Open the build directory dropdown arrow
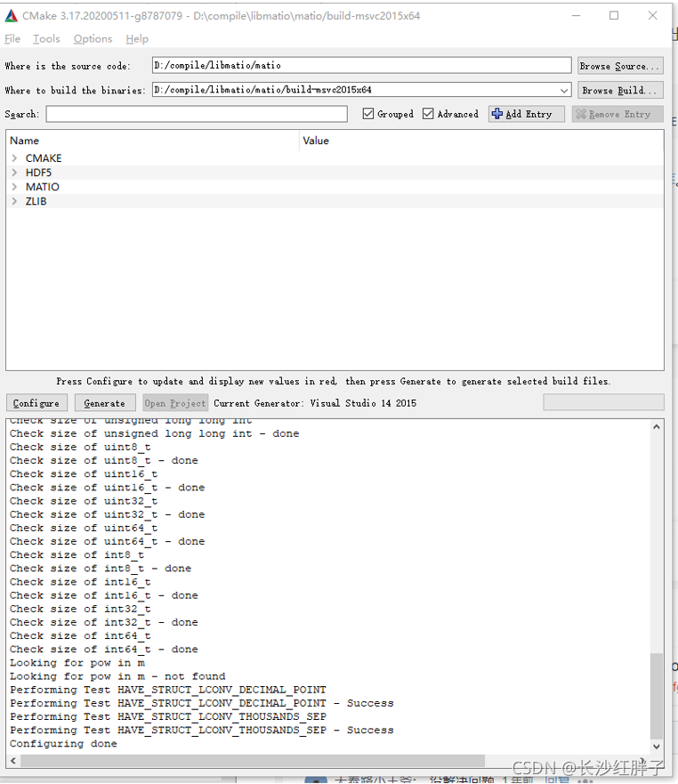Viewport: 678px width, 784px height. tap(564, 91)
